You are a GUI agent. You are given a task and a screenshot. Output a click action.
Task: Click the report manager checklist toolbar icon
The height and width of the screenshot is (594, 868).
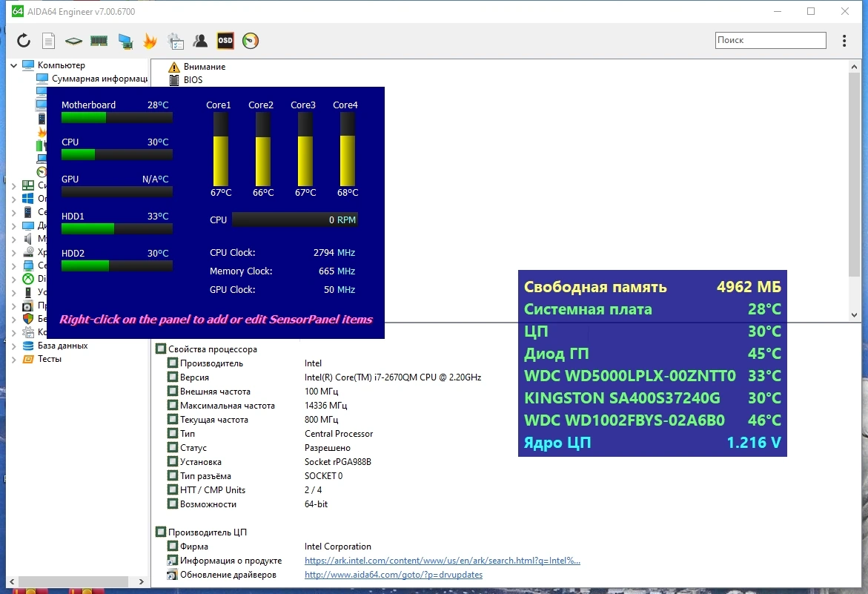click(x=176, y=41)
